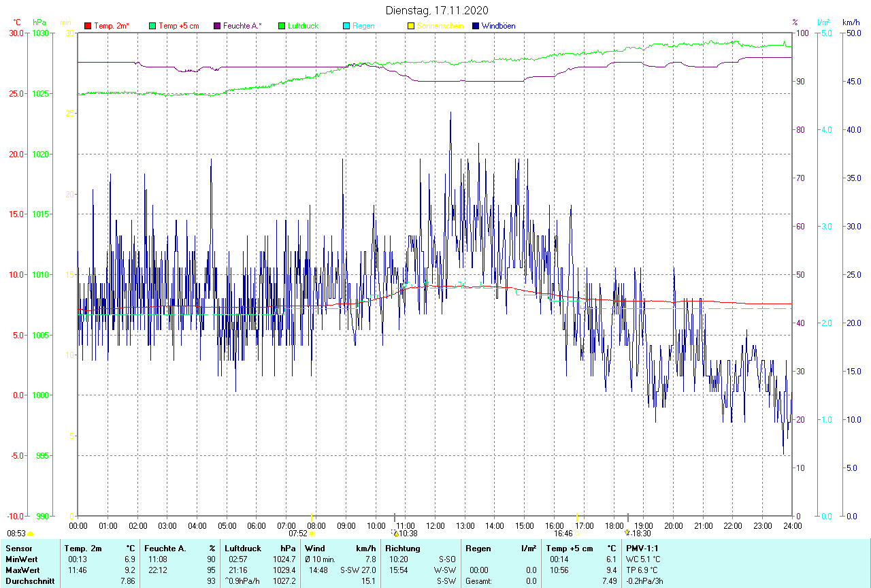Click the sun icon beside 08:53
871x588 pixels.
click(31, 534)
